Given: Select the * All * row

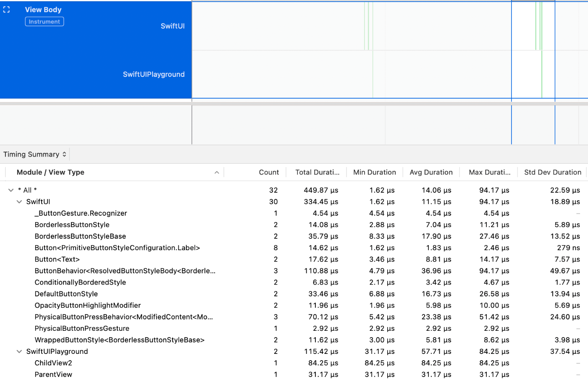Looking at the screenshot, I should (294, 190).
